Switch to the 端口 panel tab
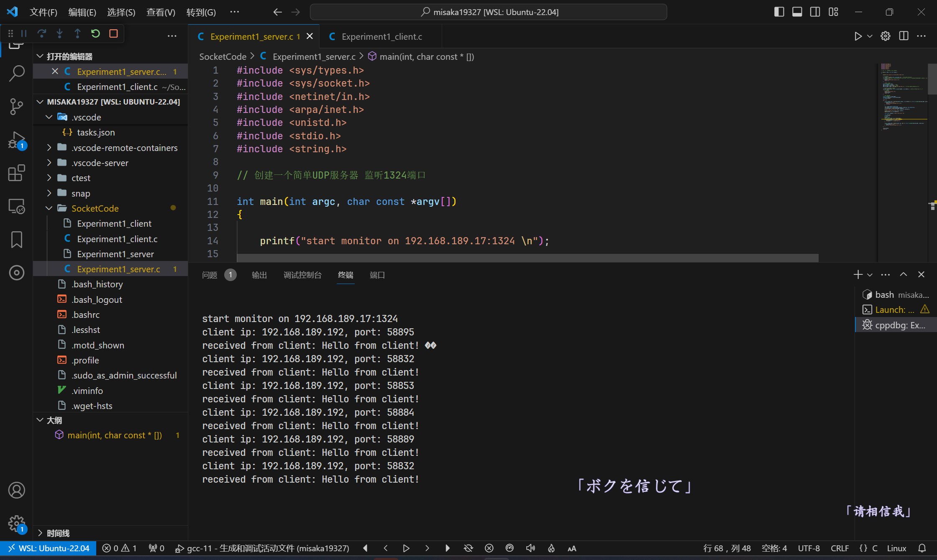The image size is (937, 560). 377,275
